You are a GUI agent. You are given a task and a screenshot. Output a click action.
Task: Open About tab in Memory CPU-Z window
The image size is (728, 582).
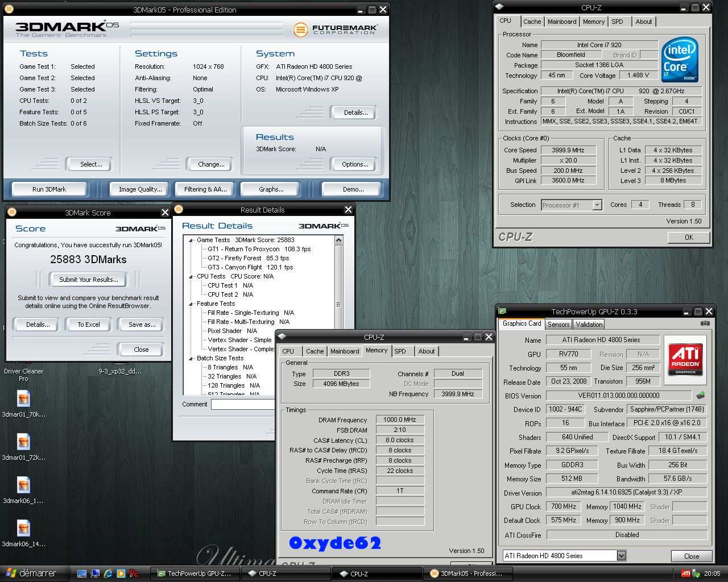click(x=427, y=351)
